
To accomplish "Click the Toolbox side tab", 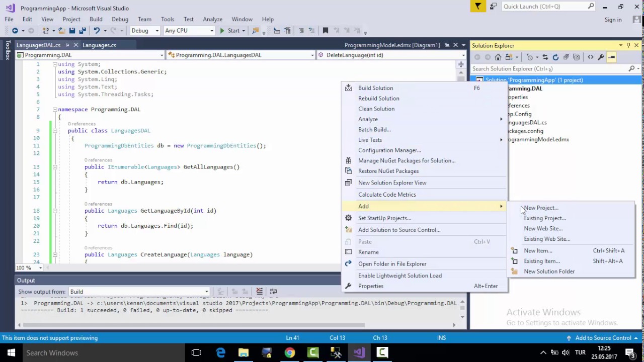I will click(x=8, y=50).
